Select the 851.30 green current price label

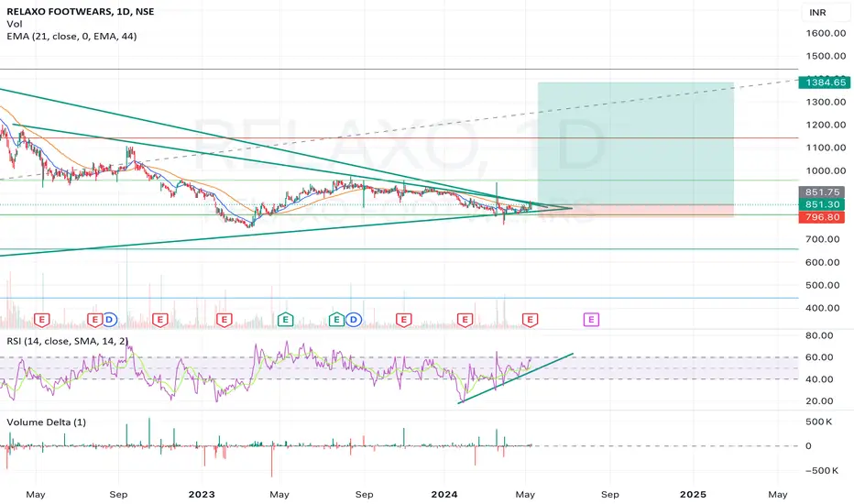coord(822,204)
